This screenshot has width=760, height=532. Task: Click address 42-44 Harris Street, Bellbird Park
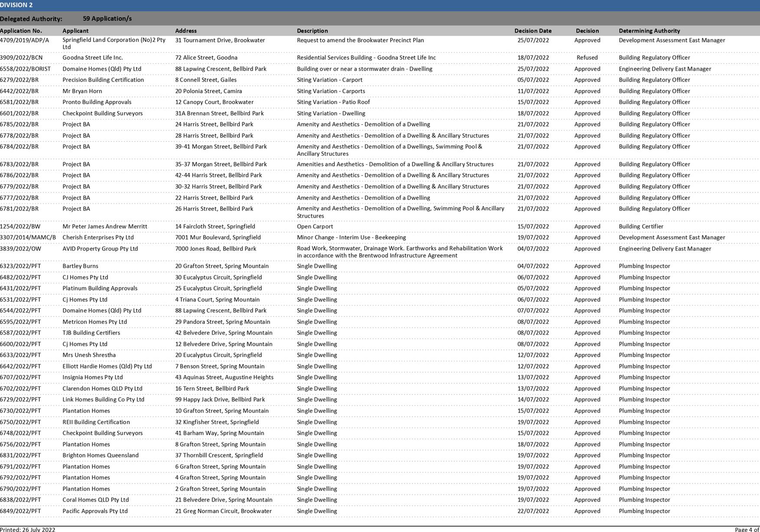[219, 175]
